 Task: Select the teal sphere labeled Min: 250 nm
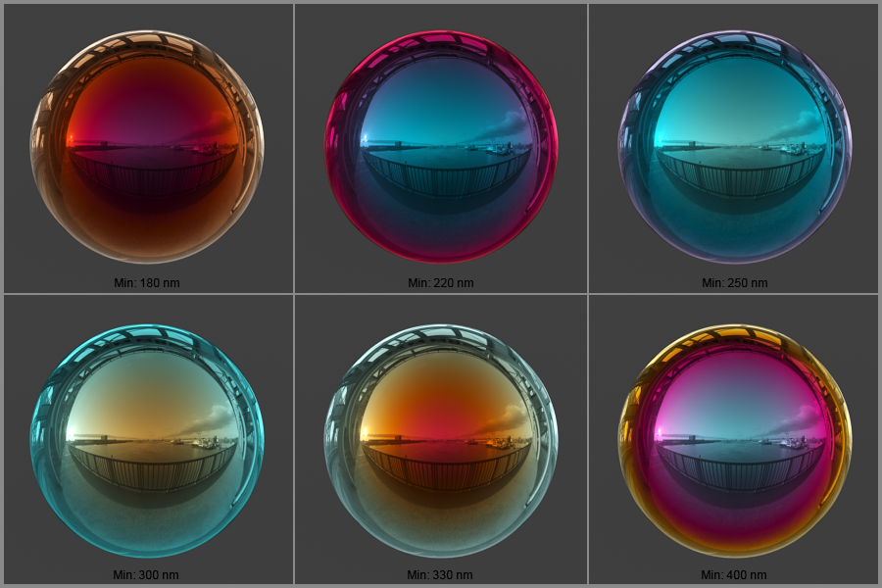(x=735, y=147)
